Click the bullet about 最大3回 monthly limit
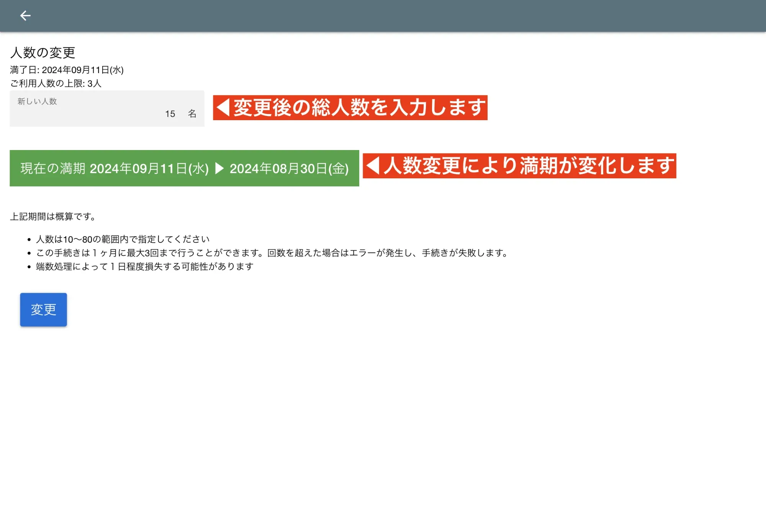 point(271,253)
